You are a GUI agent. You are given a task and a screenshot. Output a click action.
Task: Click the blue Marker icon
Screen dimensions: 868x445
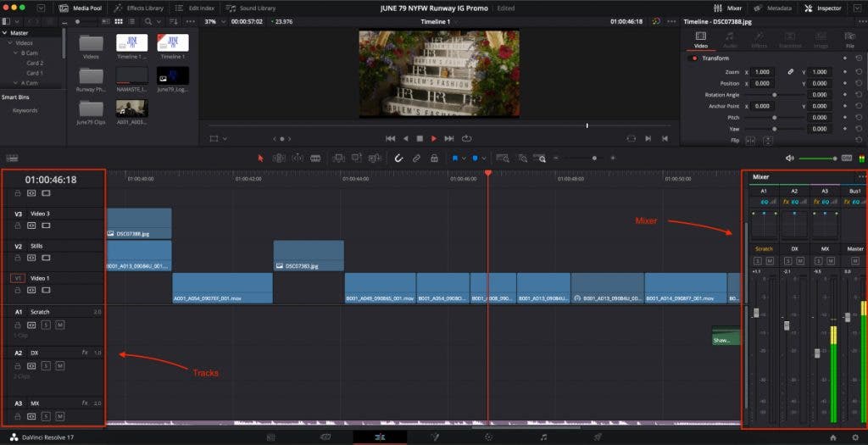[475, 159]
